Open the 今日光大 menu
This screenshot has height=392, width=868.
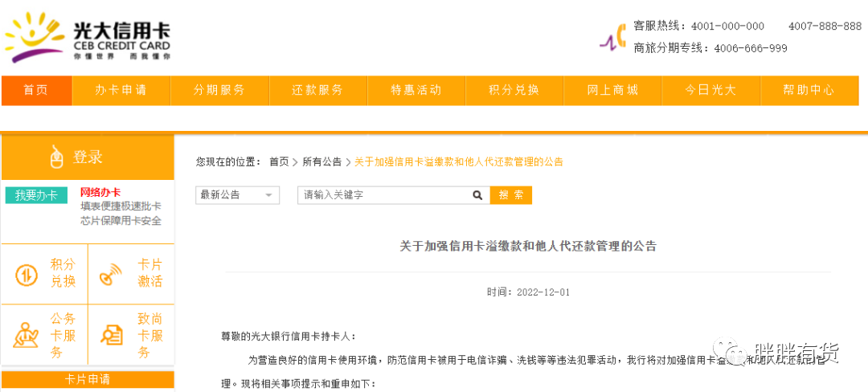click(710, 91)
